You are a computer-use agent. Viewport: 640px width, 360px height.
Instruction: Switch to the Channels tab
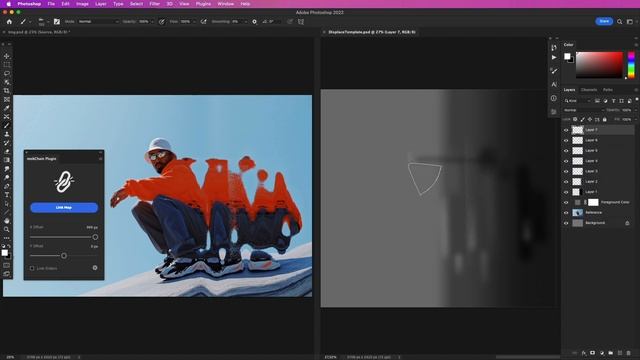(x=589, y=90)
